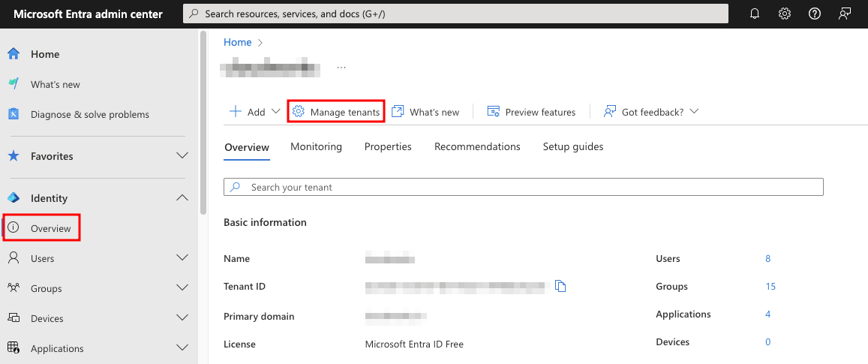Click the magnifier icon in top search bar

[194, 14]
